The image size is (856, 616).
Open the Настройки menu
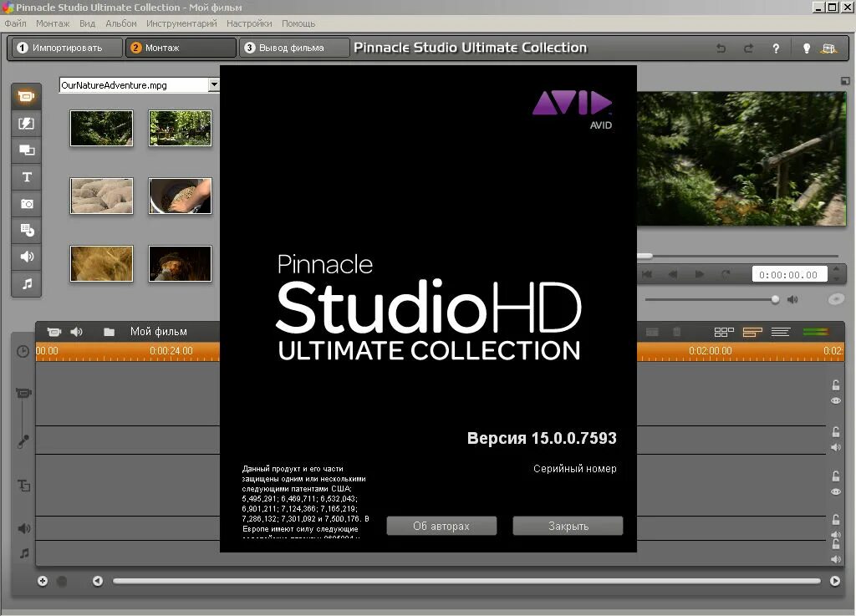click(x=249, y=23)
